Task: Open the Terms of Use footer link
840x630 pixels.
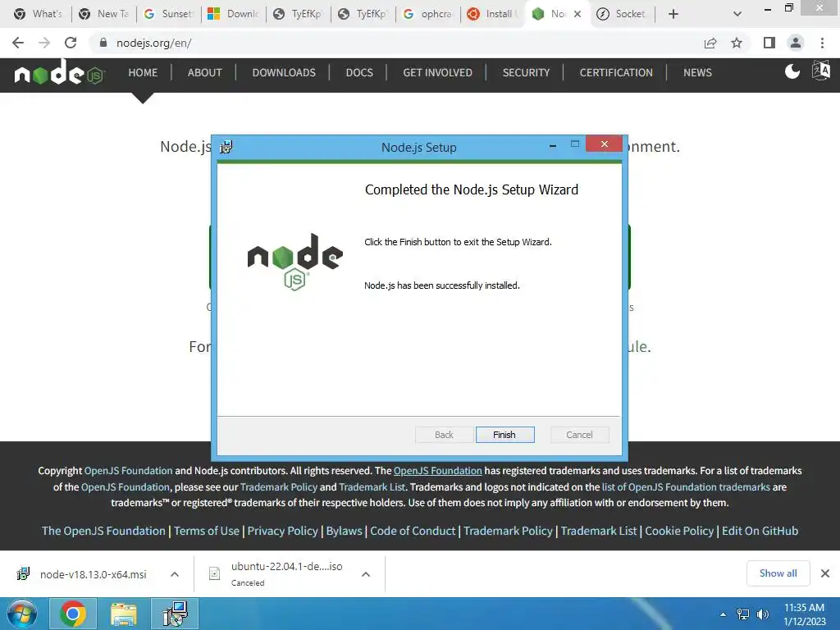Action: [206, 531]
